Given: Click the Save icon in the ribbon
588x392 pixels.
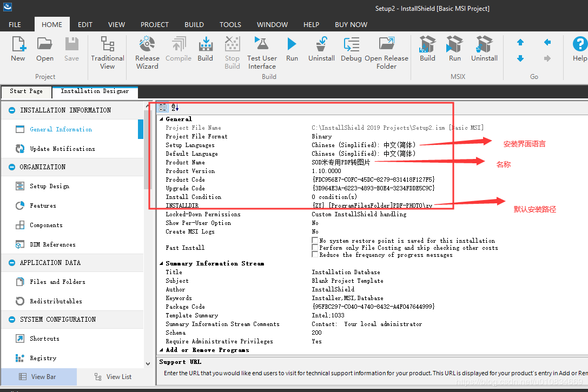Looking at the screenshot, I should pyautogui.click(x=71, y=48).
